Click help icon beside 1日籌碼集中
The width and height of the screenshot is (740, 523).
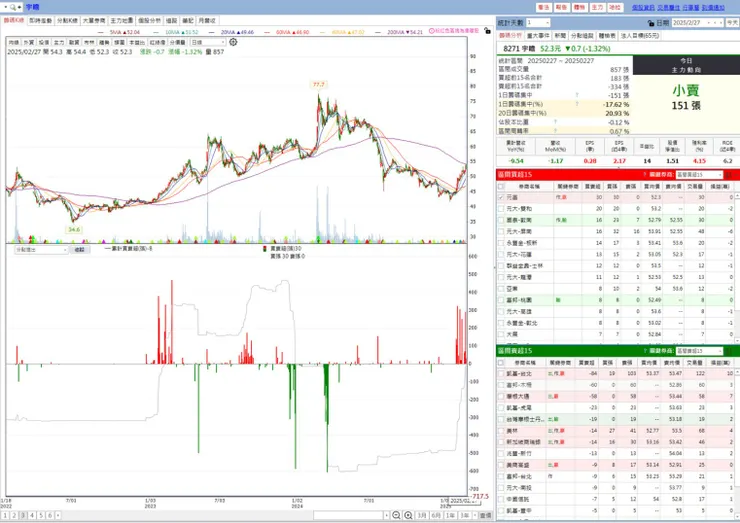pos(577,95)
